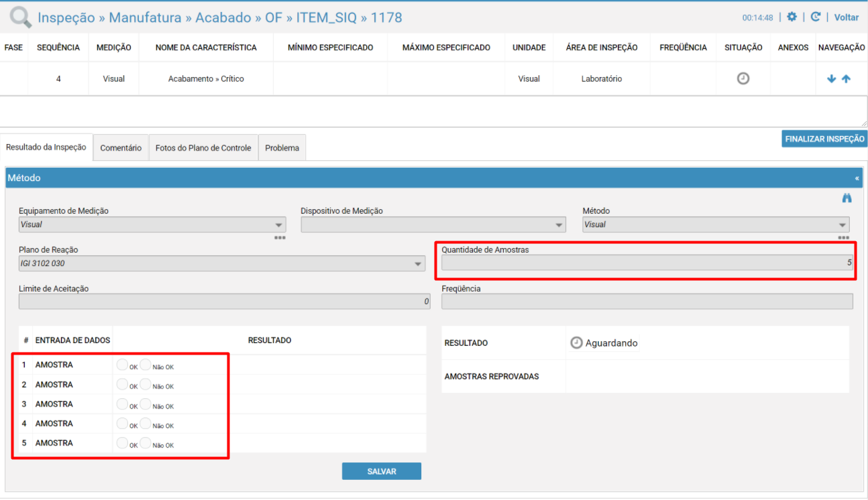This screenshot has height=500, width=868.
Task: Mark sample 5 as Não OK
Action: [146, 442]
